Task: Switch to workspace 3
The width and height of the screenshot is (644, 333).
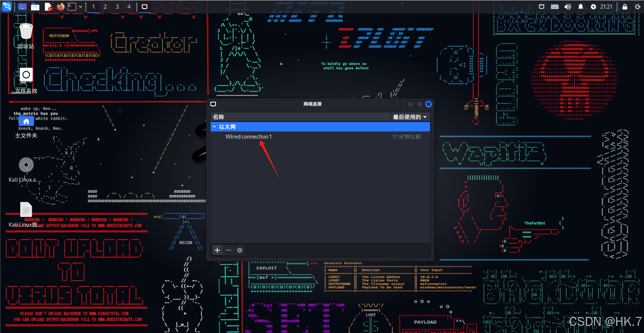Action: point(117,7)
